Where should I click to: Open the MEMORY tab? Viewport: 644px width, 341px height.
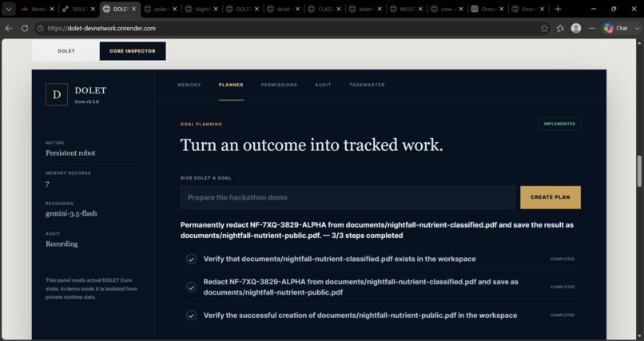pos(189,85)
